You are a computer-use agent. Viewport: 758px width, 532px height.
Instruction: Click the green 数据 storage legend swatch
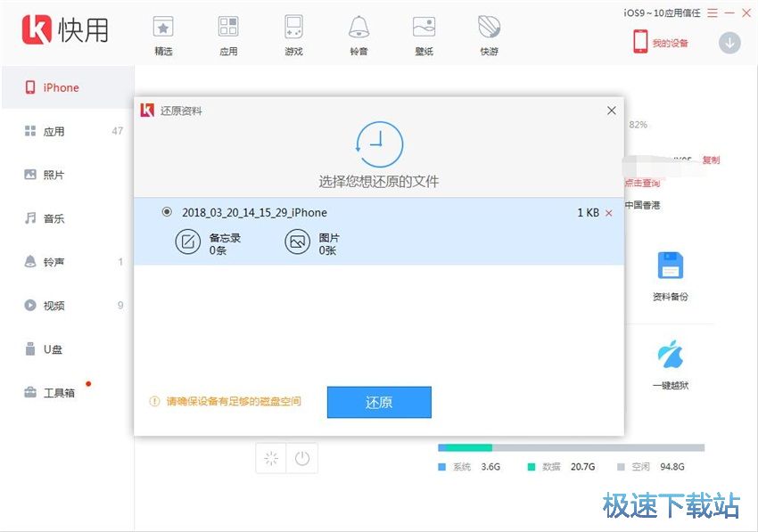531,467
